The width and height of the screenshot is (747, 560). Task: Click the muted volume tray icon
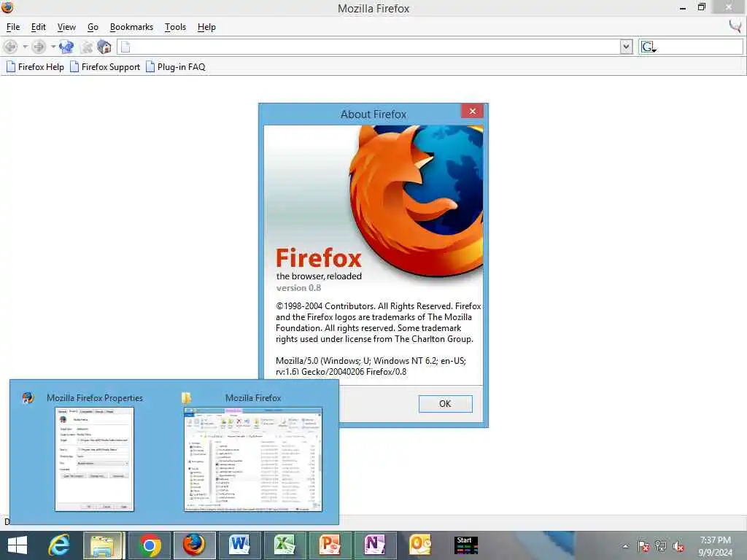[x=678, y=546]
